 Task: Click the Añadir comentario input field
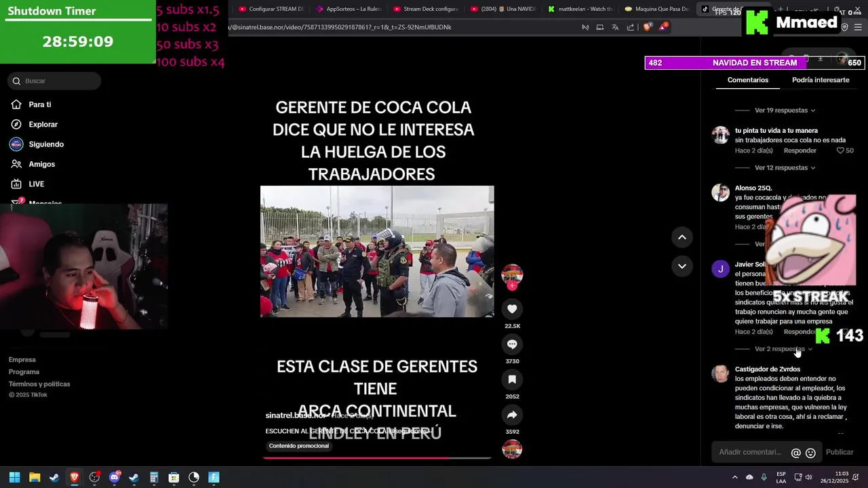pyautogui.click(x=750, y=452)
